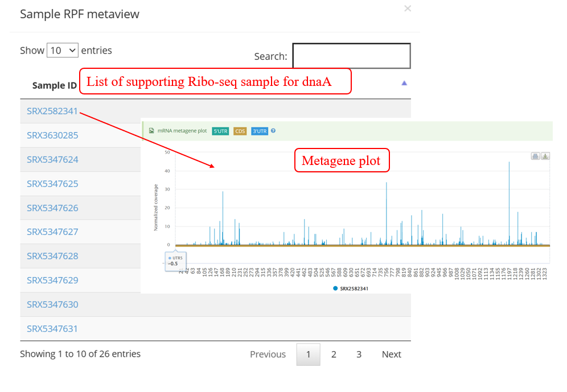Click into the Search input field
Image resolution: width=567 pixels, height=392 pixels.
coord(351,56)
